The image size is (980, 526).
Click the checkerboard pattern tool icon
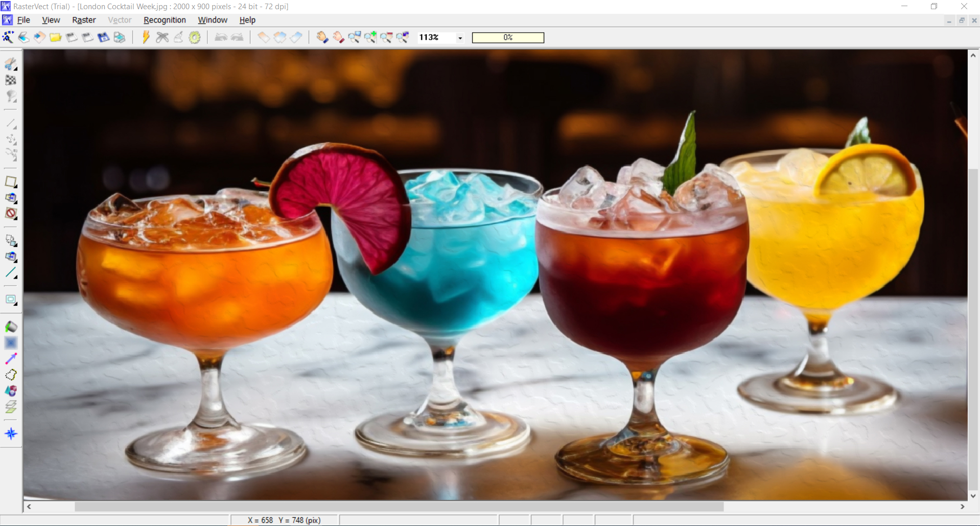(11, 80)
